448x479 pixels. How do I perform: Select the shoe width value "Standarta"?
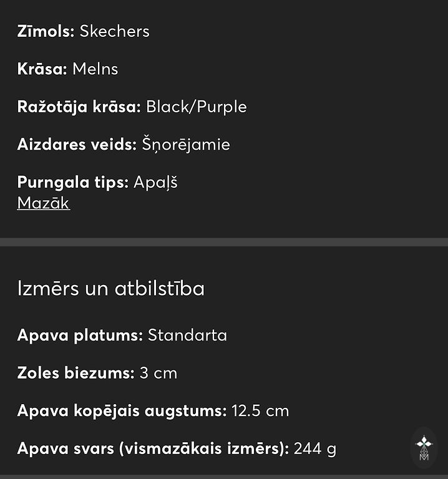tap(187, 336)
